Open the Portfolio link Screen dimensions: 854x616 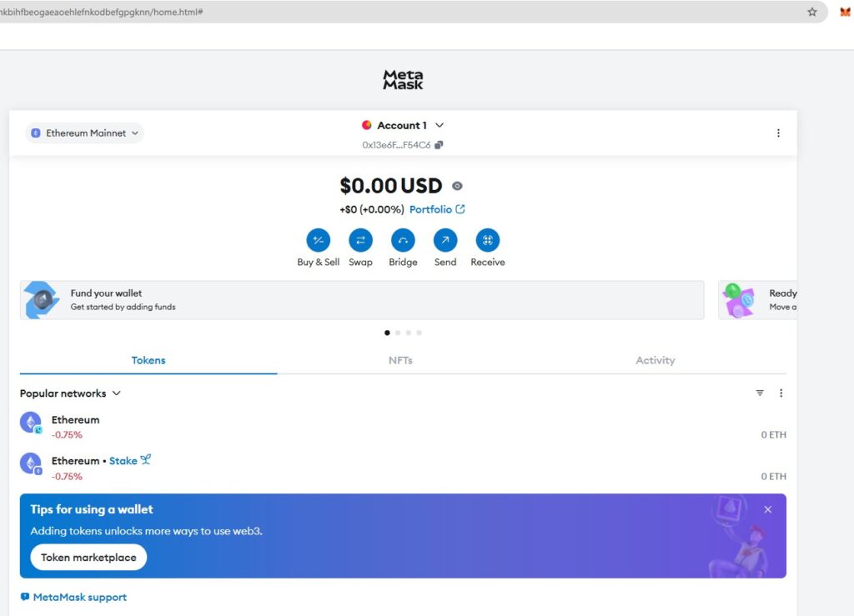437,209
